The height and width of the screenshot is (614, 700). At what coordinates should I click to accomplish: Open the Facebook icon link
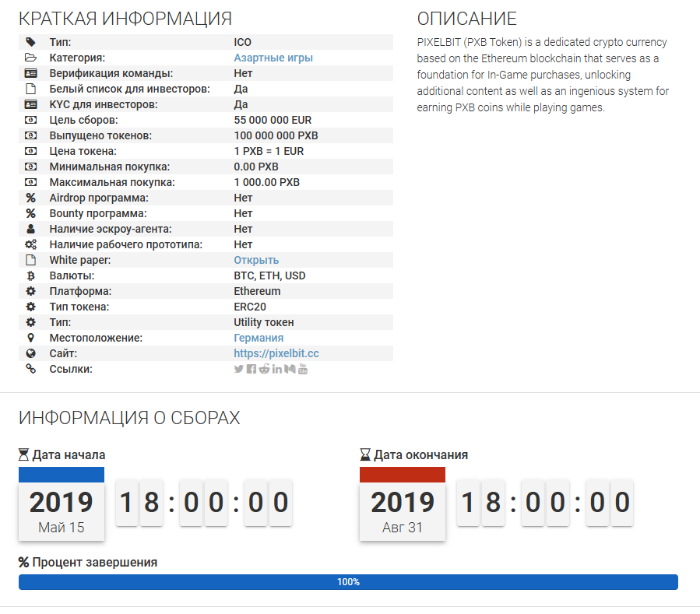251,369
